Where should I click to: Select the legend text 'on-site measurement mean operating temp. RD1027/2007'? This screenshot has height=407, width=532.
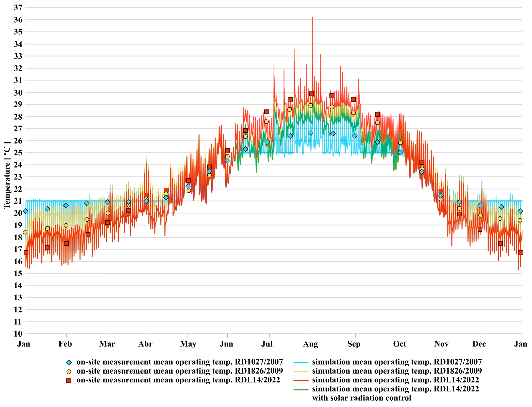point(180,362)
